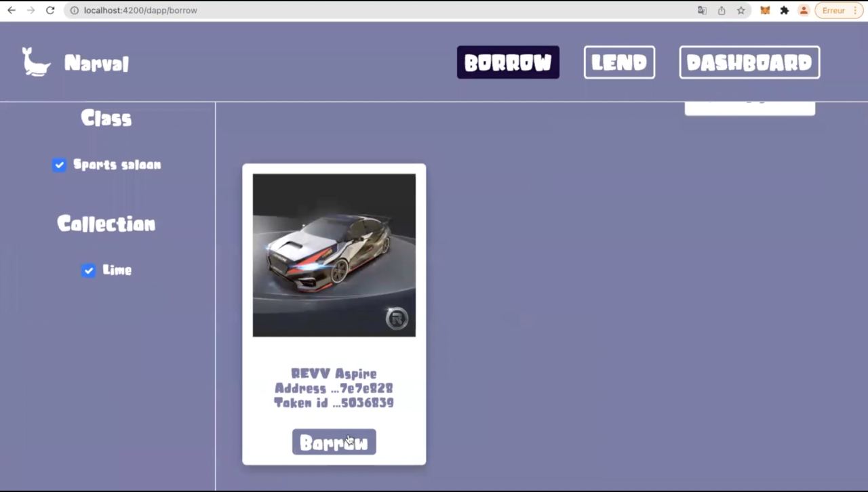
Task: Uncheck the Lime collection filter
Action: click(88, 270)
